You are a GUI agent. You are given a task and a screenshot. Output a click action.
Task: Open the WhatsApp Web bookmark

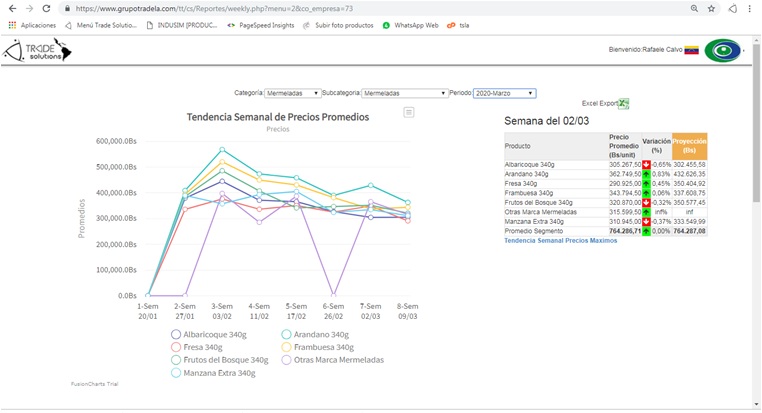click(x=410, y=25)
